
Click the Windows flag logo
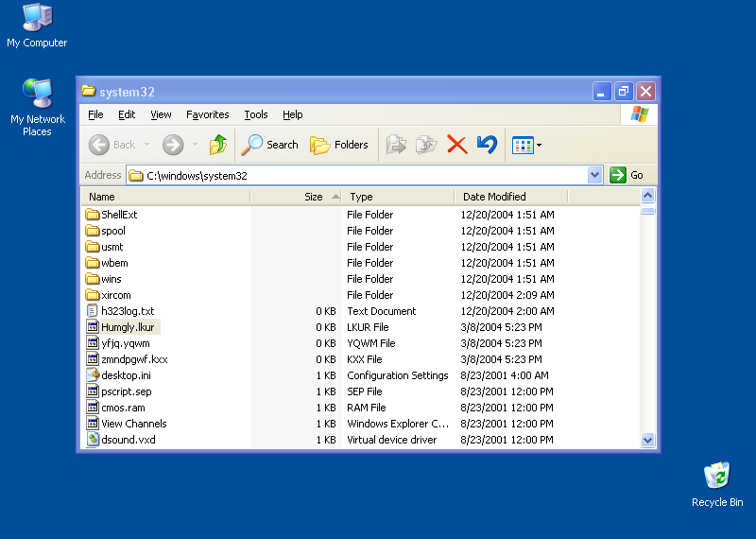(640, 114)
